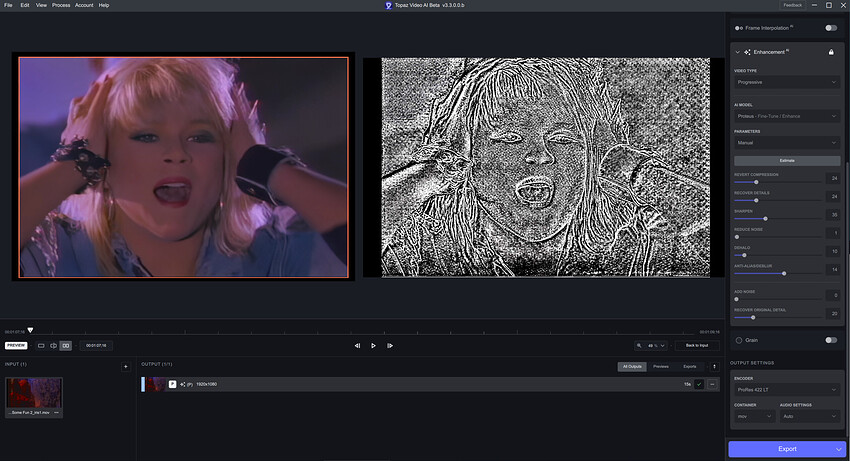
Task: Click the timecode field 00:01:07:16
Action: point(96,345)
